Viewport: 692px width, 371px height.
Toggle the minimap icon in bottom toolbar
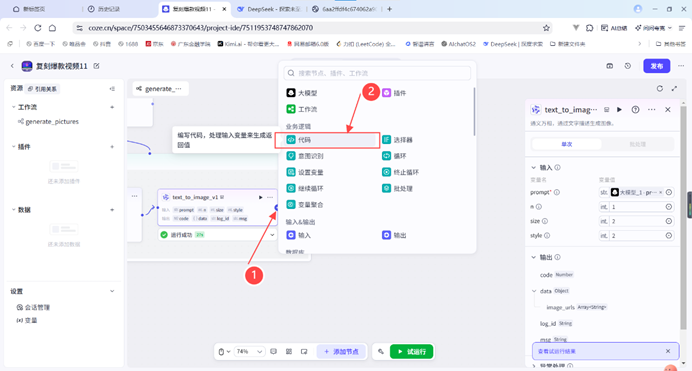(304, 352)
